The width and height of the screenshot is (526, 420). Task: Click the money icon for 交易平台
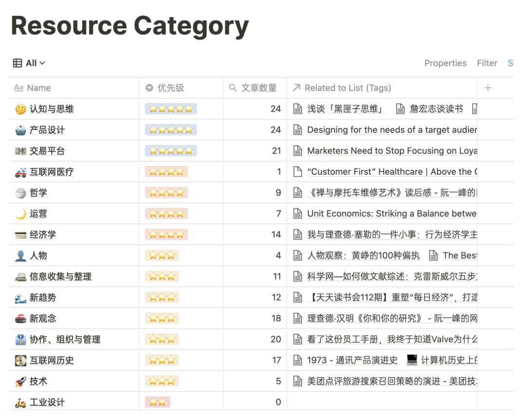tap(20, 151)
